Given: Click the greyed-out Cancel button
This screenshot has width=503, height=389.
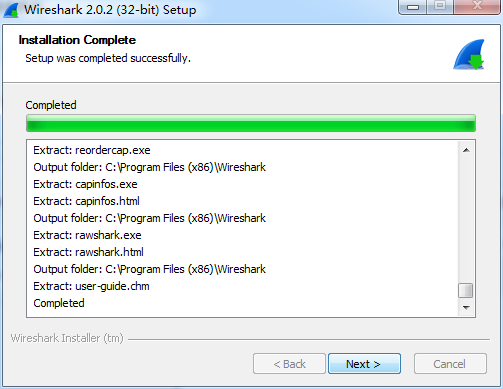Looking at the screenshot, I should coord(450,364).
